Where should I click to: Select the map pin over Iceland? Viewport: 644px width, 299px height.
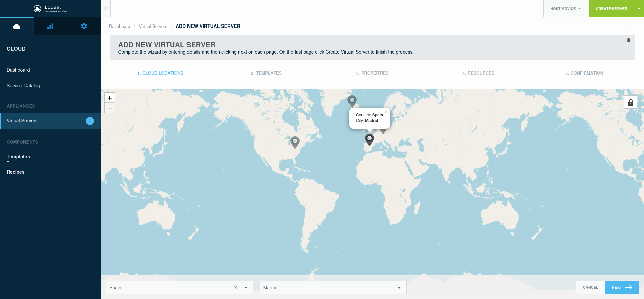352,101
